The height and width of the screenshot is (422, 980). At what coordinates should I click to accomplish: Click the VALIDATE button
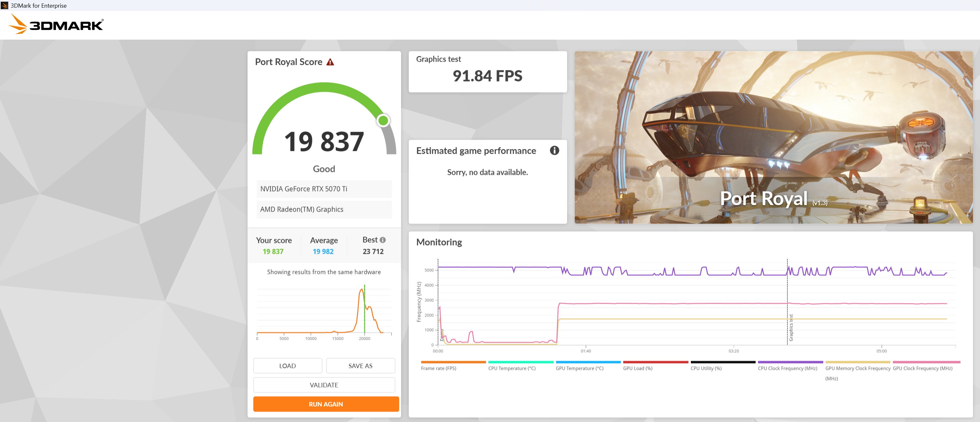[324, 385]
